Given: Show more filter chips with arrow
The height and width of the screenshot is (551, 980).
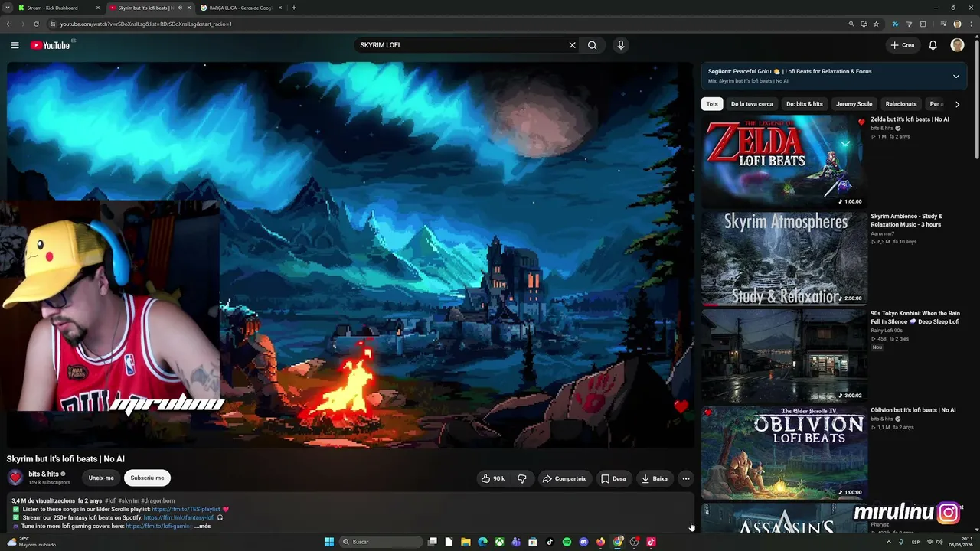Looking at the screenshot, I should coord(957,104).
